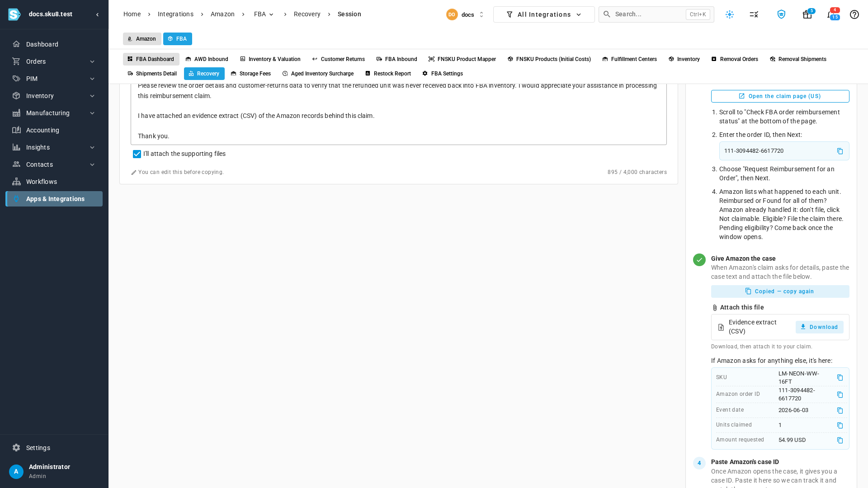Viewport: 868px width, 488px height.
Task: Open the FBA breadcrumb dropdown
Action: (x=264, y=14)
